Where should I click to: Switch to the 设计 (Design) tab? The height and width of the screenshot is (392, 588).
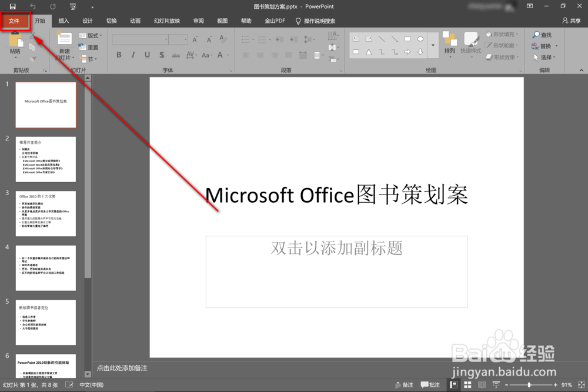tap(88, 21)
